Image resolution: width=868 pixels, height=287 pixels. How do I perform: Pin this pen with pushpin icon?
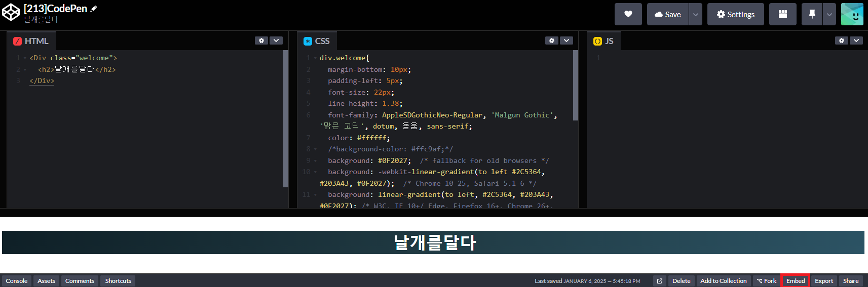pos(812,14)
